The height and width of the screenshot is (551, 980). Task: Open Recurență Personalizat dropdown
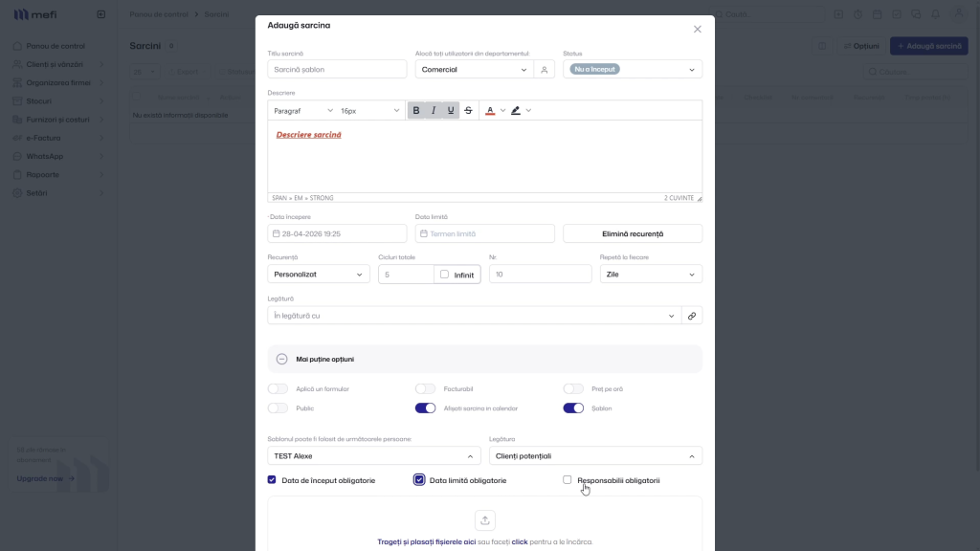319,275
